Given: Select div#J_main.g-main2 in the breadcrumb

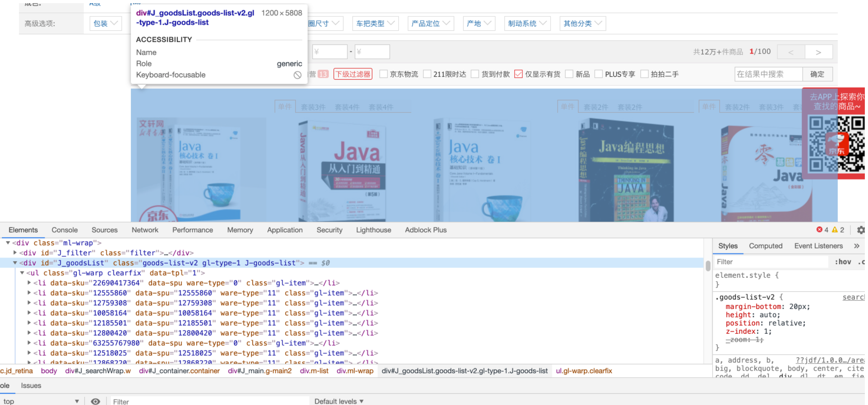Looking at the screenshot, I should tap(260, 371).
